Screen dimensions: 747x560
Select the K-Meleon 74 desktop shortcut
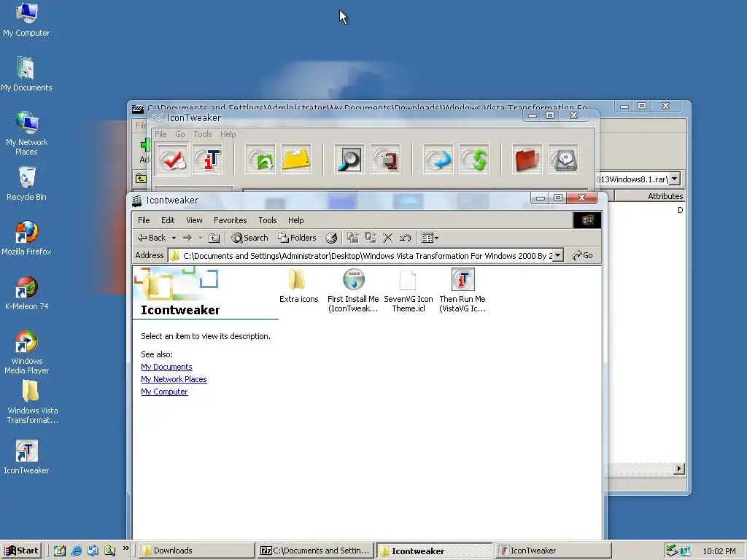pyautogui.click(x=26, y=293)
